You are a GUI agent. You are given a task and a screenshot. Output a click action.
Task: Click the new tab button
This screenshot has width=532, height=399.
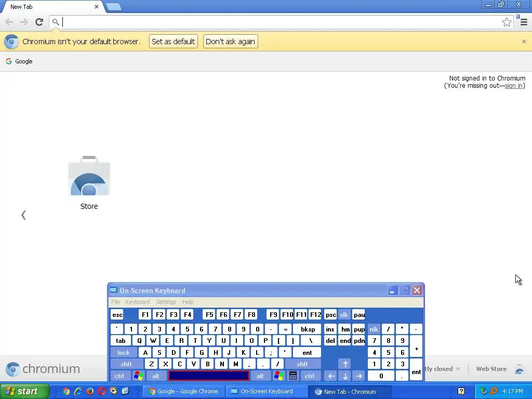113,7
